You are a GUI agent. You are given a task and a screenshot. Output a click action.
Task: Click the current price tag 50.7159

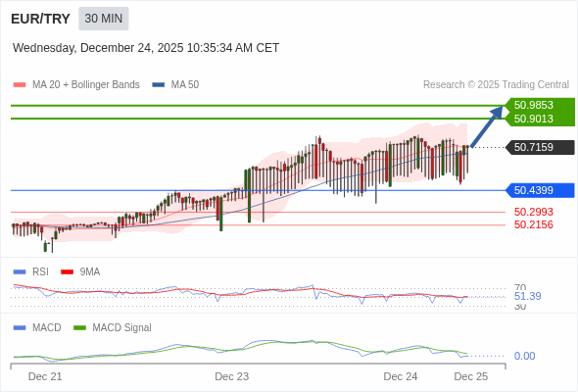point(539,147)
